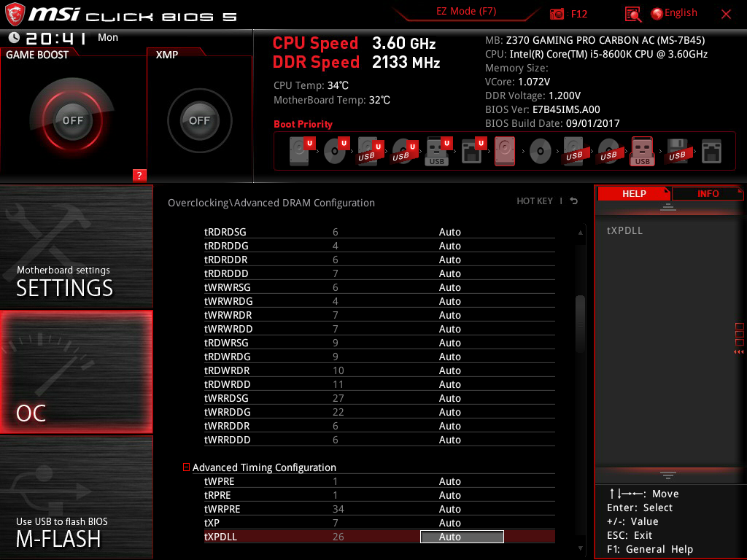
Task: Open the tRDWRDD Auto value field
Action: point(449,384)
